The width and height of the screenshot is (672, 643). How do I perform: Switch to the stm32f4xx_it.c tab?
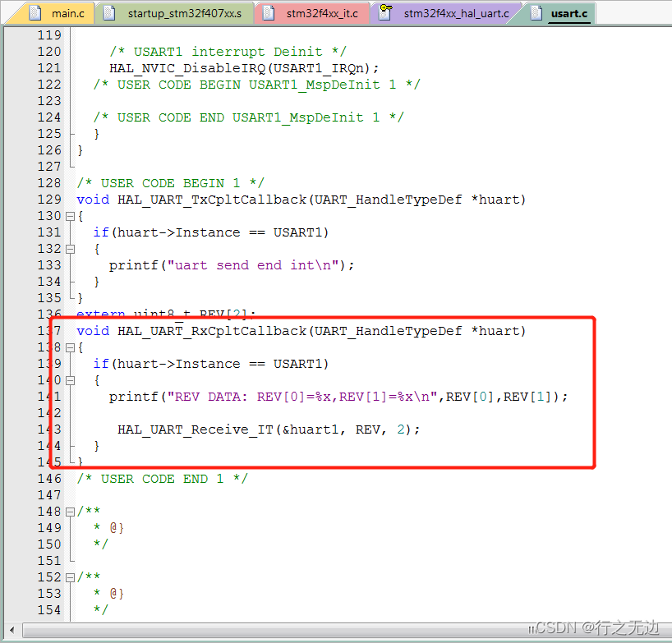tap(314, 13)
